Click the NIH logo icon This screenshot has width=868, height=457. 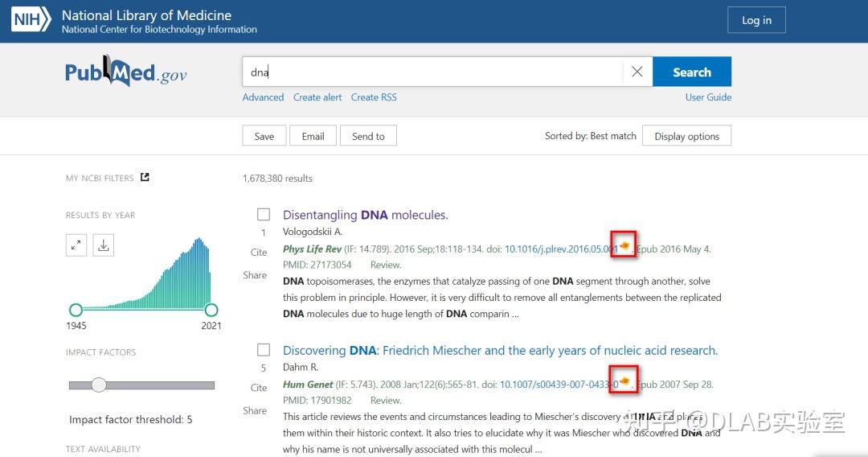[x=31, y=20]
